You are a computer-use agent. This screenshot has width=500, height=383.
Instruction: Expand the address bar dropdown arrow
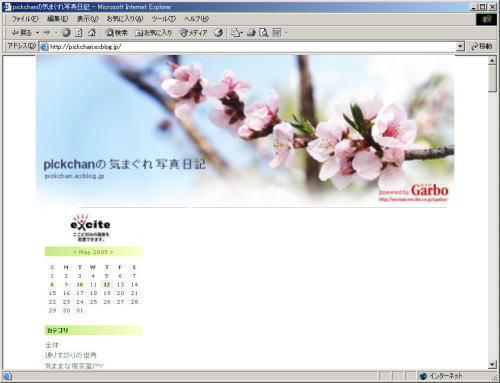click(460, 47)
